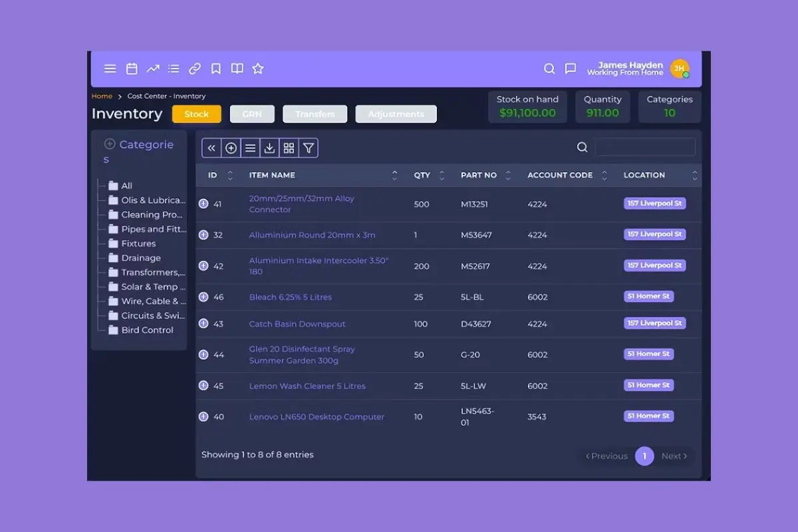
Task: Open the Bleach 6.25% 5 Litres item link
Action: (291, 297)
